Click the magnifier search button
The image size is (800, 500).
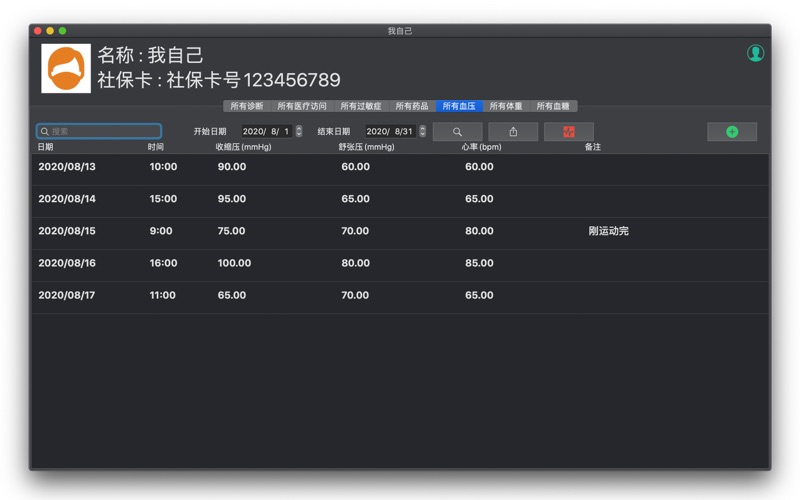coord(457,132)
